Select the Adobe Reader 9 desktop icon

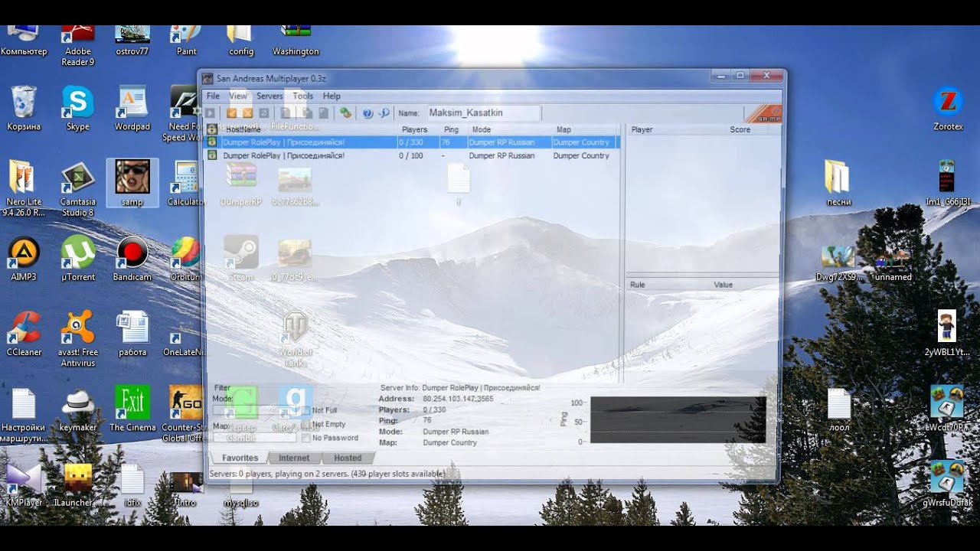(x=77, y=47)
